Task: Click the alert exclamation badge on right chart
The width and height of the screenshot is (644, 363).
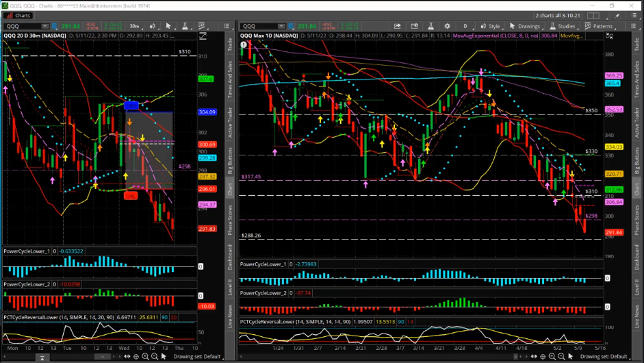Action: pyautogui.click(x=244, y=45)
